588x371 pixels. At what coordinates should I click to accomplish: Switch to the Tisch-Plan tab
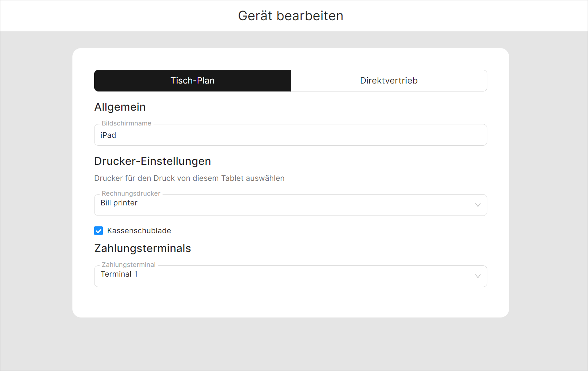click(192, 81)
